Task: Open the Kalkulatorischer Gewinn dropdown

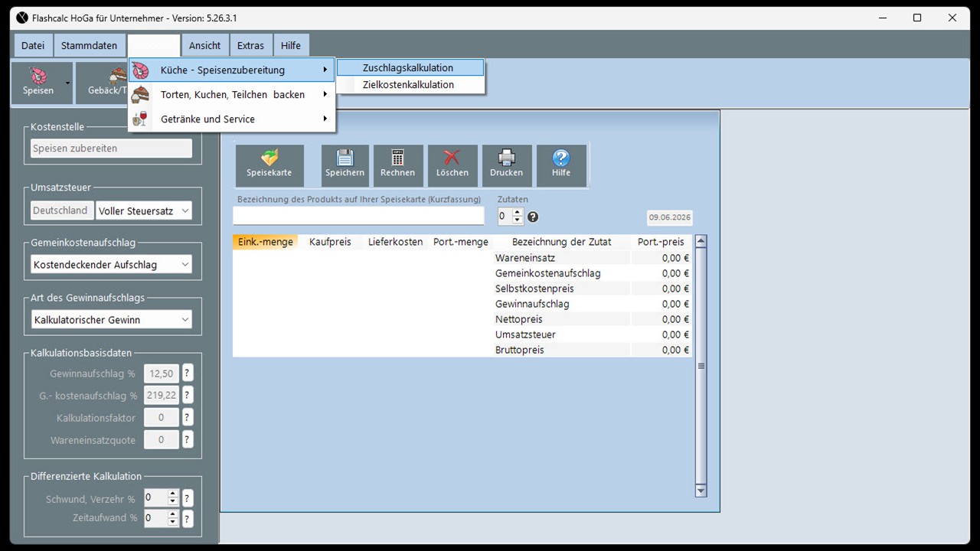Action: coord(111,320)
